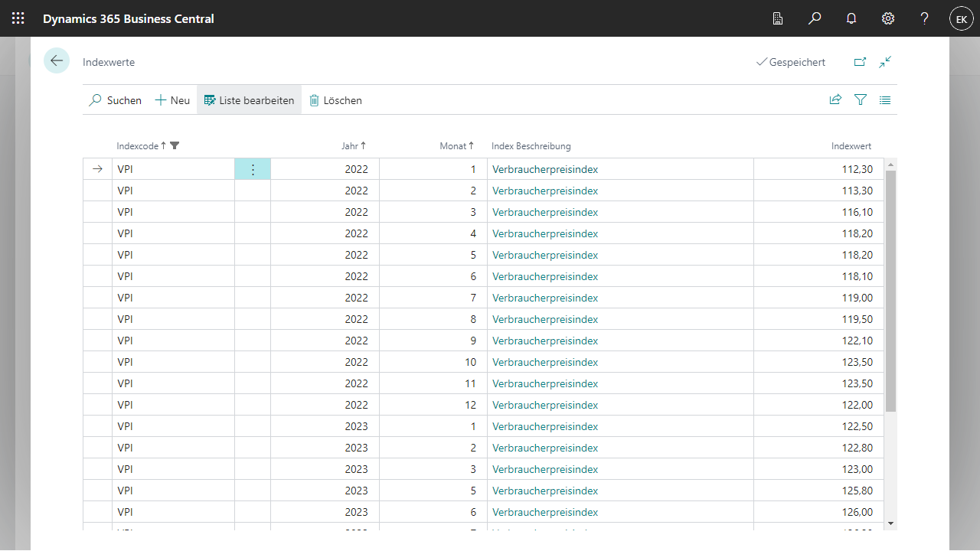The width and height of the screenshot is (980, 551).
Task: Open the app launcher waffle menu
Action: coord(18,18)
